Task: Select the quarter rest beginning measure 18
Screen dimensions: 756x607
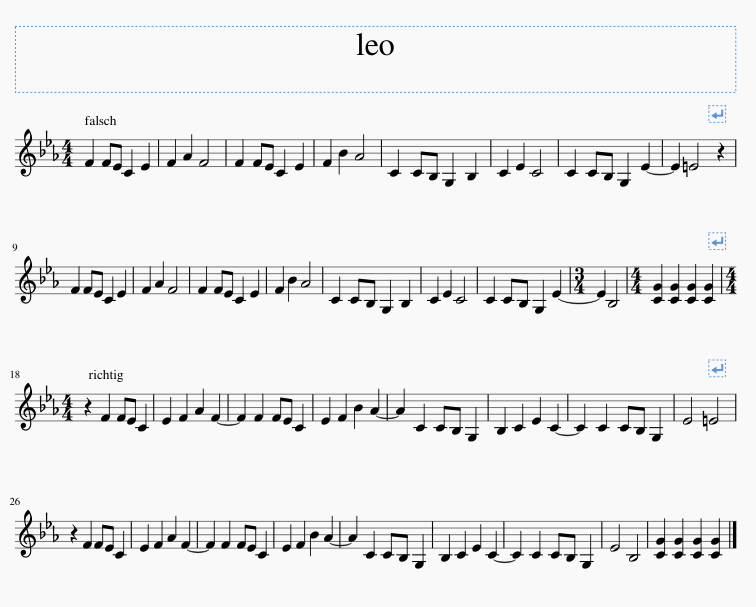Action: [x=89, y=407]
